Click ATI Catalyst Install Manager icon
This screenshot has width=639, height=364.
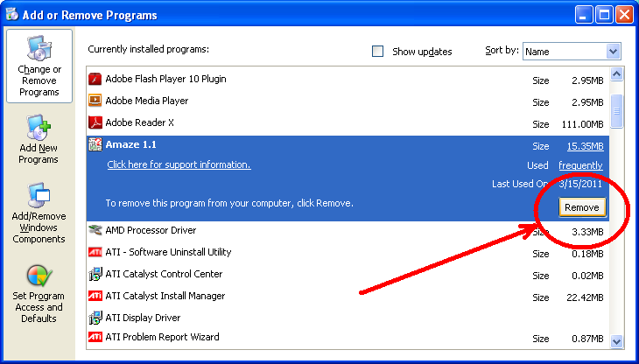click(95, 296)
